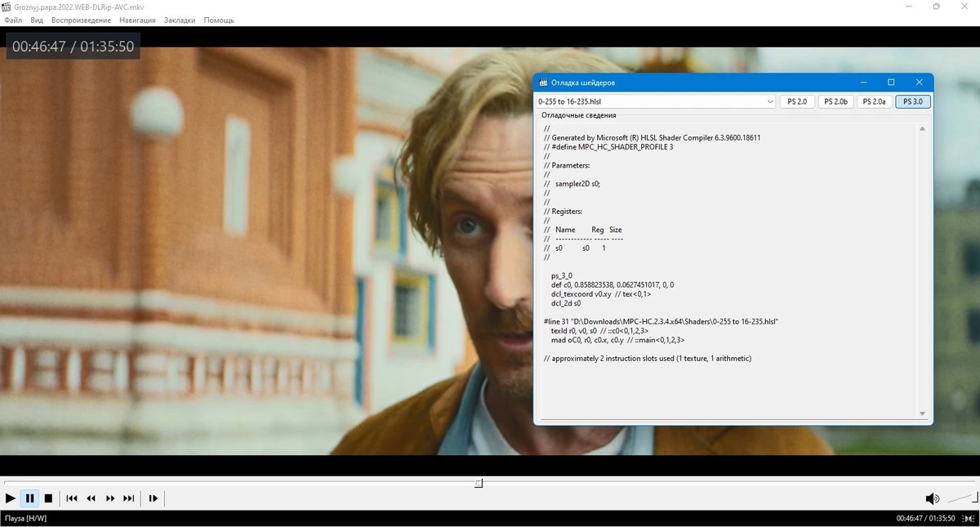The height and width of the screenshot is (527, 980).
Task: Close the Отладка шейдеров dialog
Action: coord(919,83)
